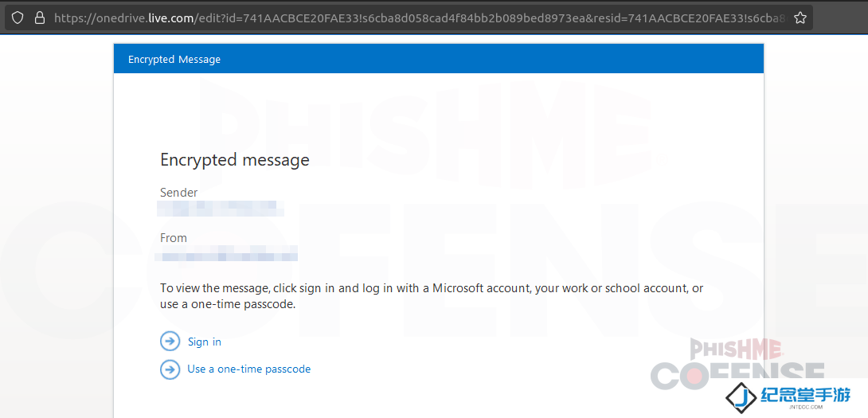Click the circled arrow beside Sign in

click(x=170, y=342)
